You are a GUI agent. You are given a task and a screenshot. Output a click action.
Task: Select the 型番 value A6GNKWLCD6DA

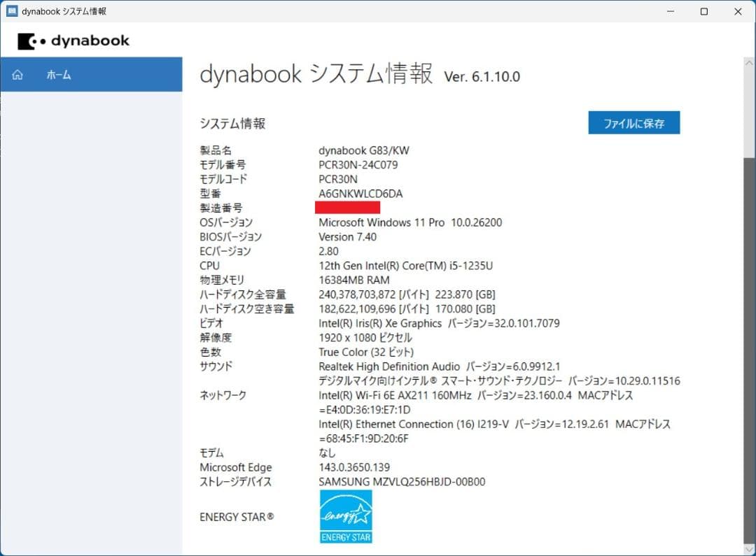[360, 194]
